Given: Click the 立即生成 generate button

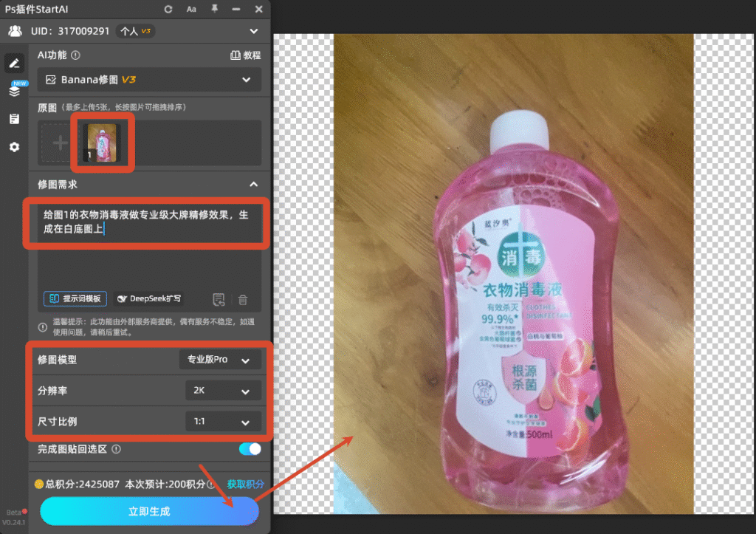Looking at the screenshot, I should (149, 511).
